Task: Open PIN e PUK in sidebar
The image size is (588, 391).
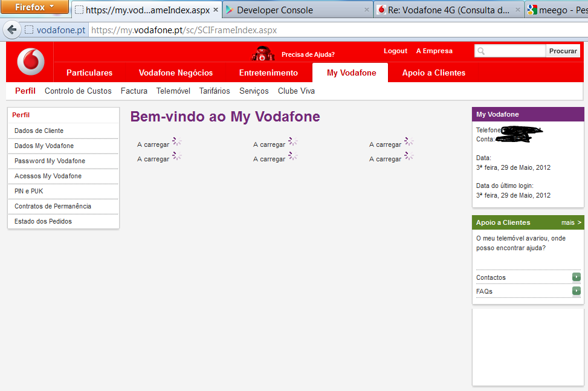Action: 29,191
